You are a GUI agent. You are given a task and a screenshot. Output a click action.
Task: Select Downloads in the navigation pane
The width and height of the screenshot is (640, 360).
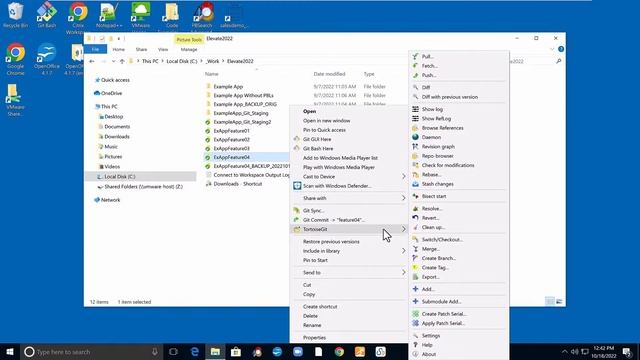(x=117, y=137)
